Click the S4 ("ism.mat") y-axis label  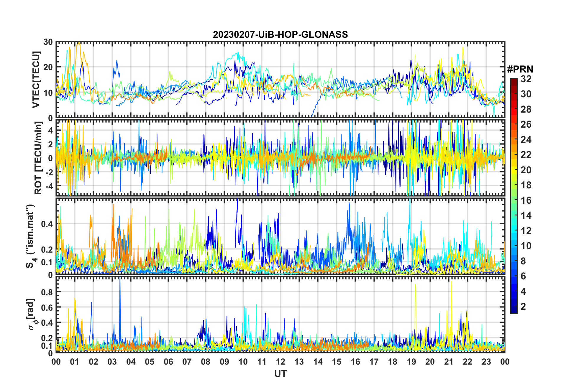(30, 236)
